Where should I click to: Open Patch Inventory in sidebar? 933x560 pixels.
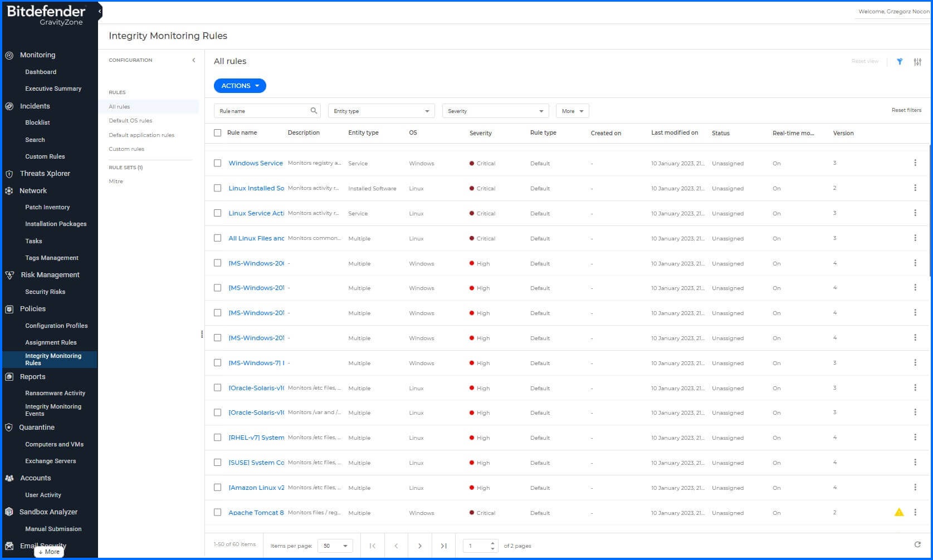click(47, 207)
